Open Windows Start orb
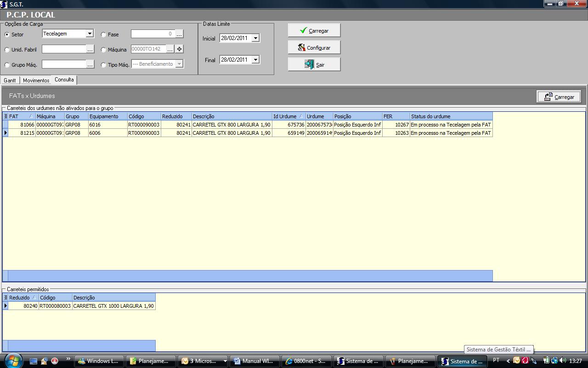 pyautogui.click(x=12, y=361)
